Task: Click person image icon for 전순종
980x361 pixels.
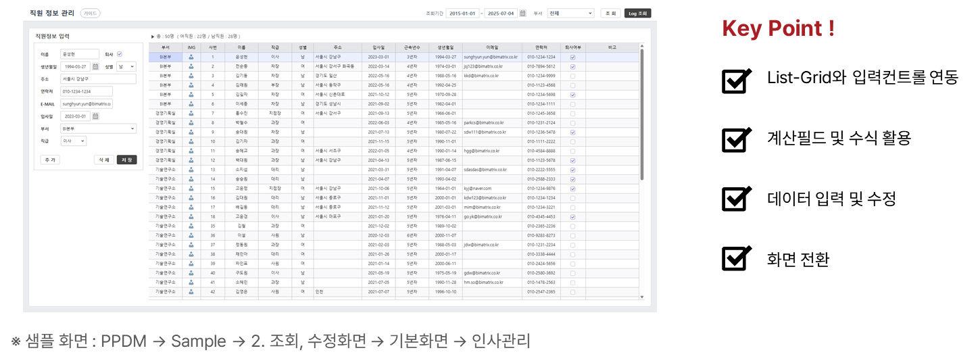Action: point(191,67)
